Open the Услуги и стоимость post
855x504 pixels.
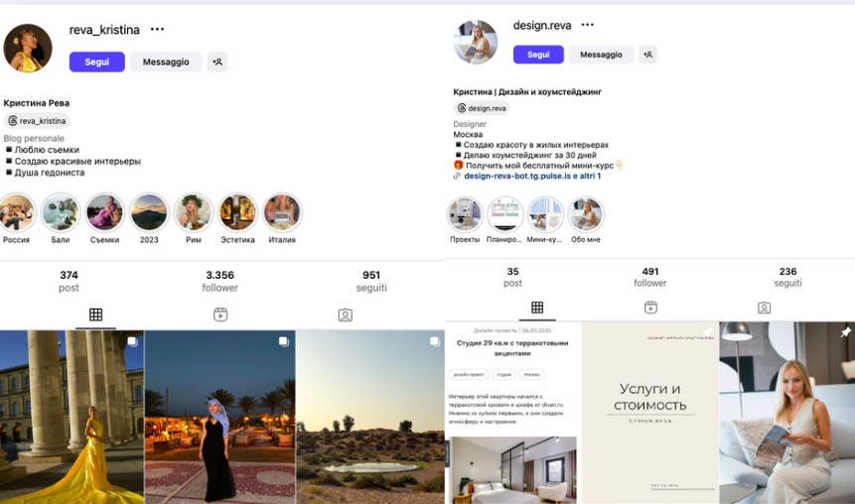click(650, 413)
